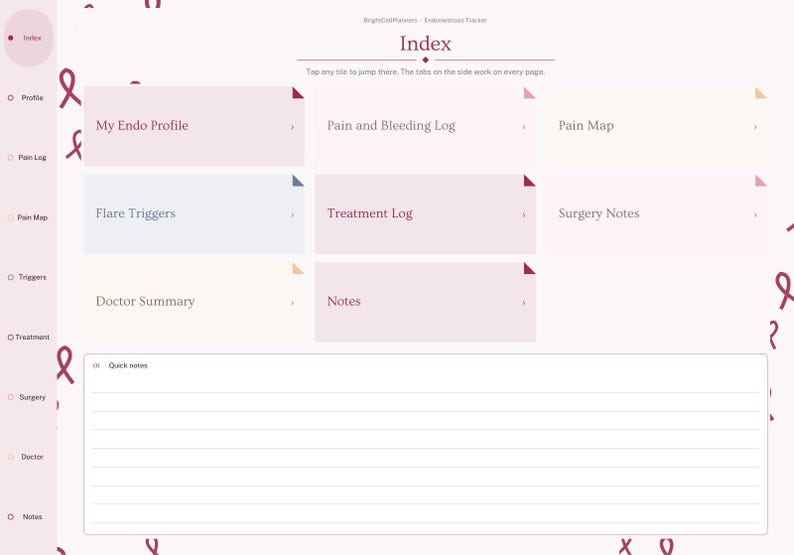Open the Pain Map side tab

(x=28, y=218)
